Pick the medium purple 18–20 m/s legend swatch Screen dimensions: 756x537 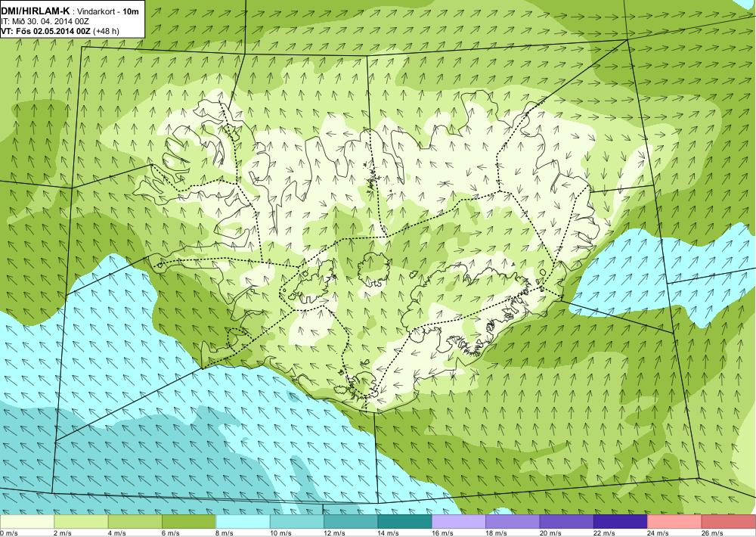coord(513,522)
